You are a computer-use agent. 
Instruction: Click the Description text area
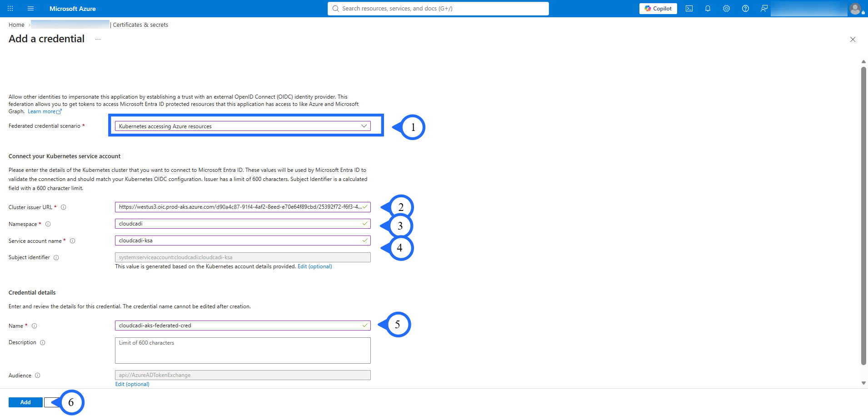[243, 351]
